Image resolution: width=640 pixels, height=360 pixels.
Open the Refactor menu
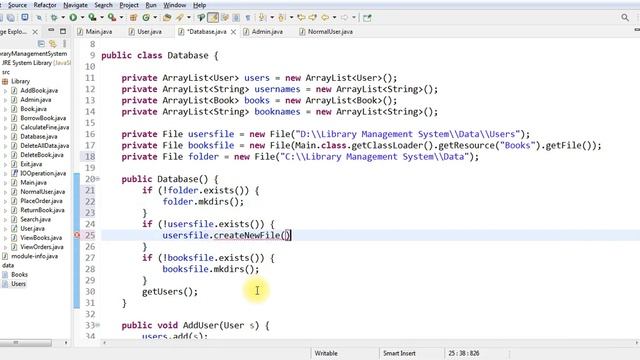click(45, 5)
